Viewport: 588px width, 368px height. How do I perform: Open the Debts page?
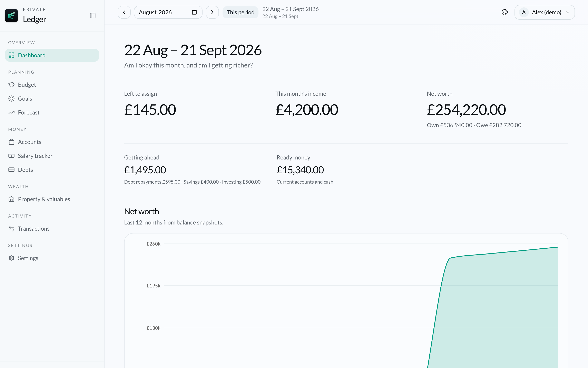pyautogui.click(x=52, y=170)
